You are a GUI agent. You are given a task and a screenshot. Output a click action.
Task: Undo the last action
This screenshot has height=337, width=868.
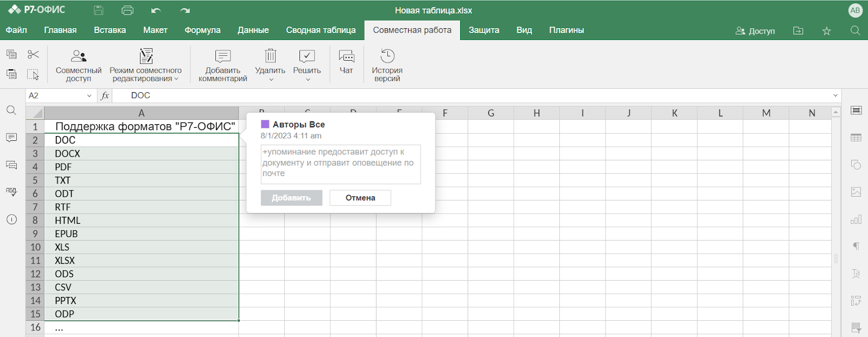[156, 10]
